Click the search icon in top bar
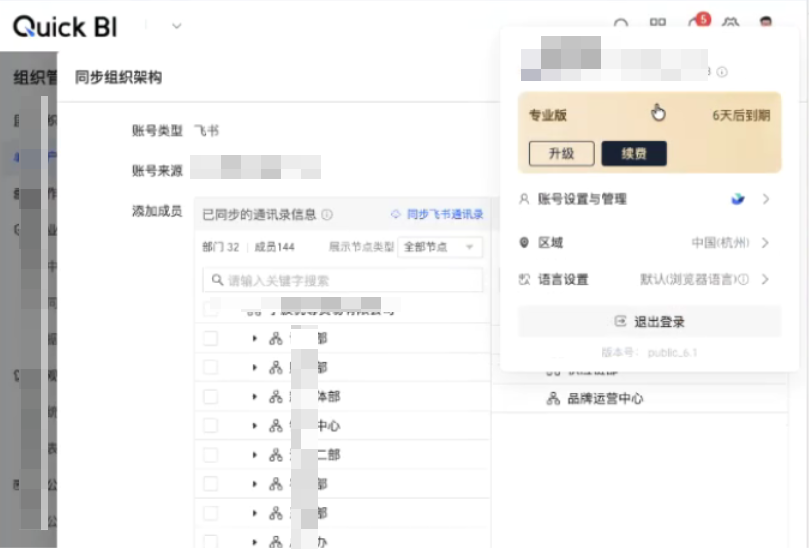This screenshot has height=559, width=809. (x=621, y=24)
